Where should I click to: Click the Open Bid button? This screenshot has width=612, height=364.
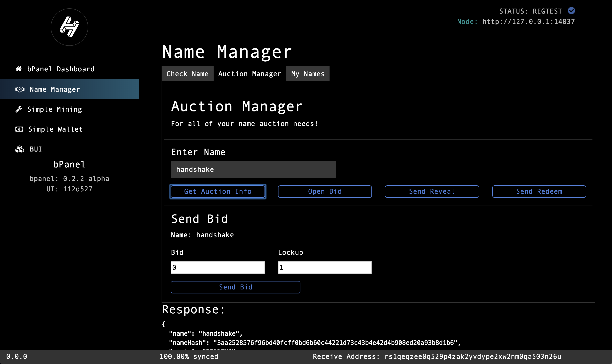coord(325,192)
